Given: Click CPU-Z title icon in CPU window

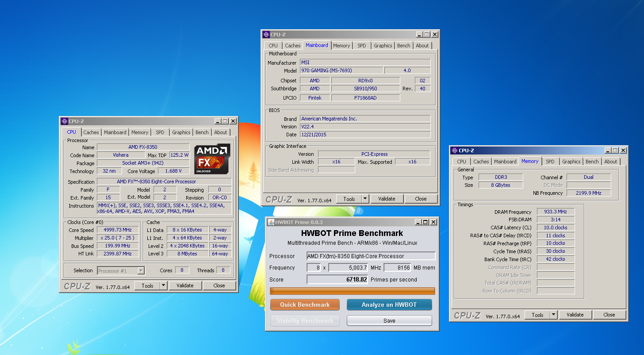Looking at the screenshot, I should (x=65, y=121).
